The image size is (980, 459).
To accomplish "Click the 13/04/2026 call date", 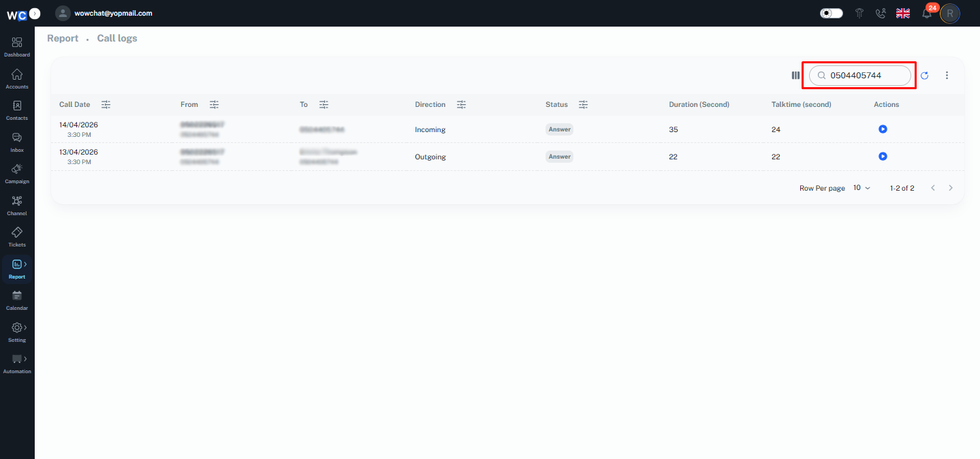I will click(78, 152).
